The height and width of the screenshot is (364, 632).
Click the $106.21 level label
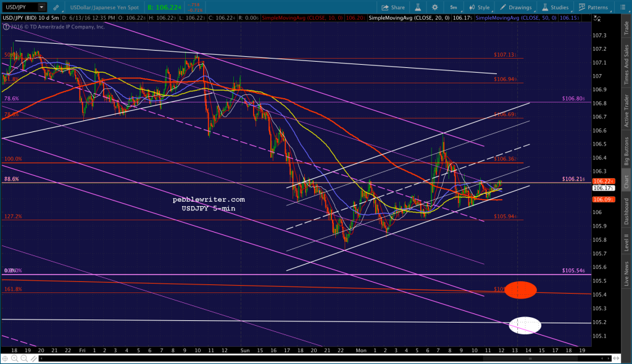[x=573, y=180]
